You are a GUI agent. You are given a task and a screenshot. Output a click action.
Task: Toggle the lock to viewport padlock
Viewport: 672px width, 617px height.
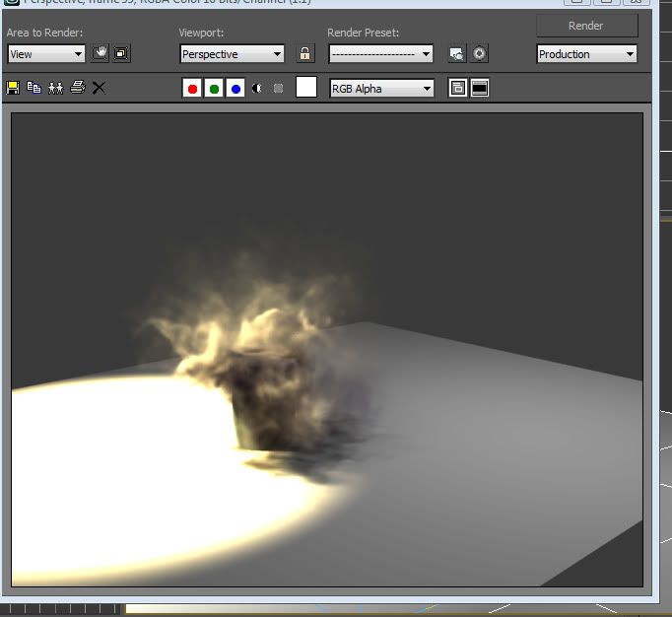(305, 54)
